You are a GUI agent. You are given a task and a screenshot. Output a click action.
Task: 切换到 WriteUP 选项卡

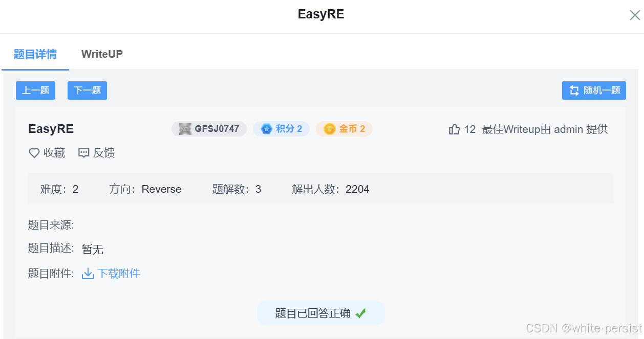coord(101,54)
